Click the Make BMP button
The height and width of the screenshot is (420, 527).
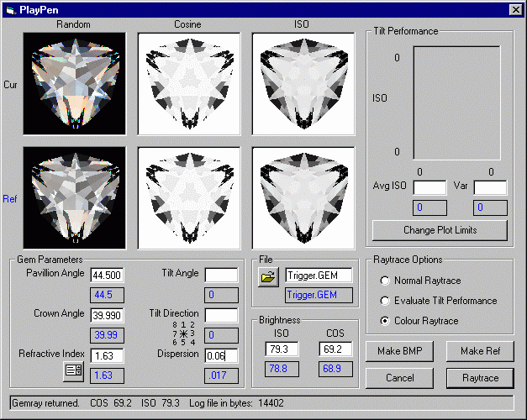[x=399, y=351]
